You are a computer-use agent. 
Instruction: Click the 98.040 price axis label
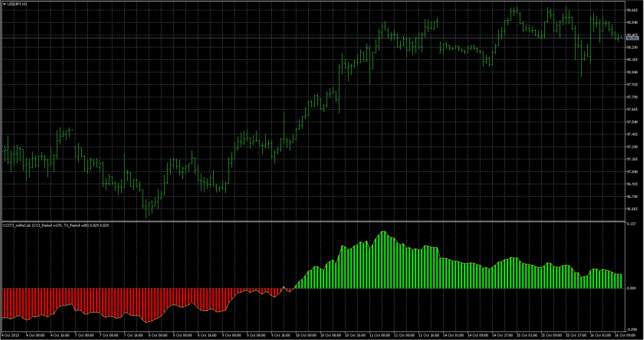click(x=632, y=72)
